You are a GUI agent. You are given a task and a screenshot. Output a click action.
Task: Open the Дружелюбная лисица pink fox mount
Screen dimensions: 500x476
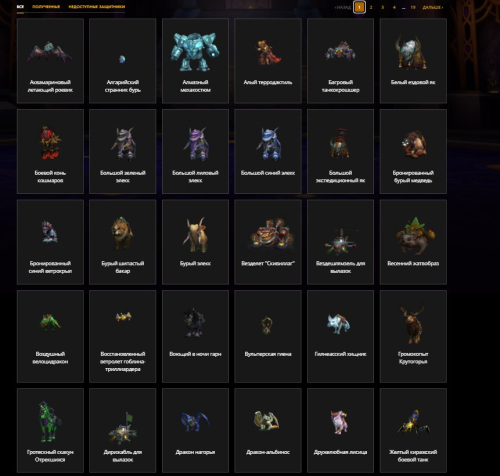click(340, 430)
